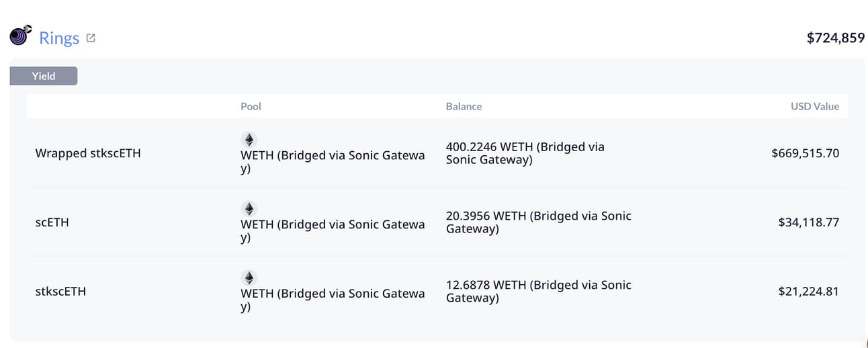Select the Yield tab
This screenshot has width=868, height=348.
pos(44,76)
